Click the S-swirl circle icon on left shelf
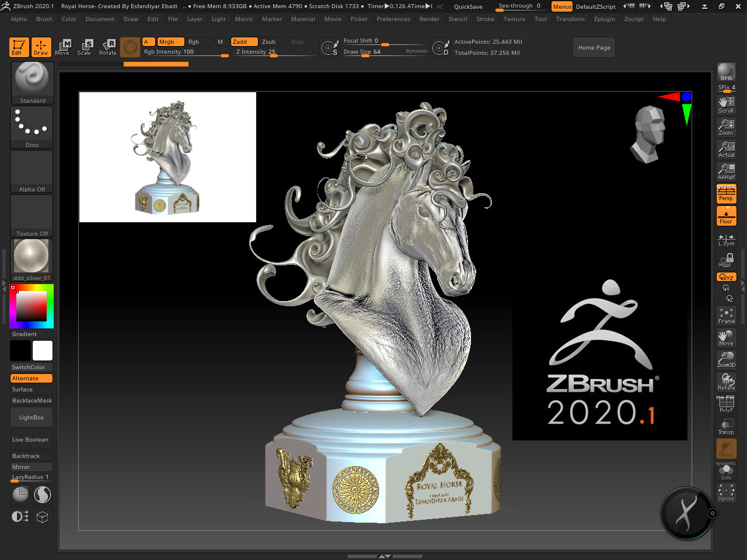This screenshot has height=560, width=747. 42,495
